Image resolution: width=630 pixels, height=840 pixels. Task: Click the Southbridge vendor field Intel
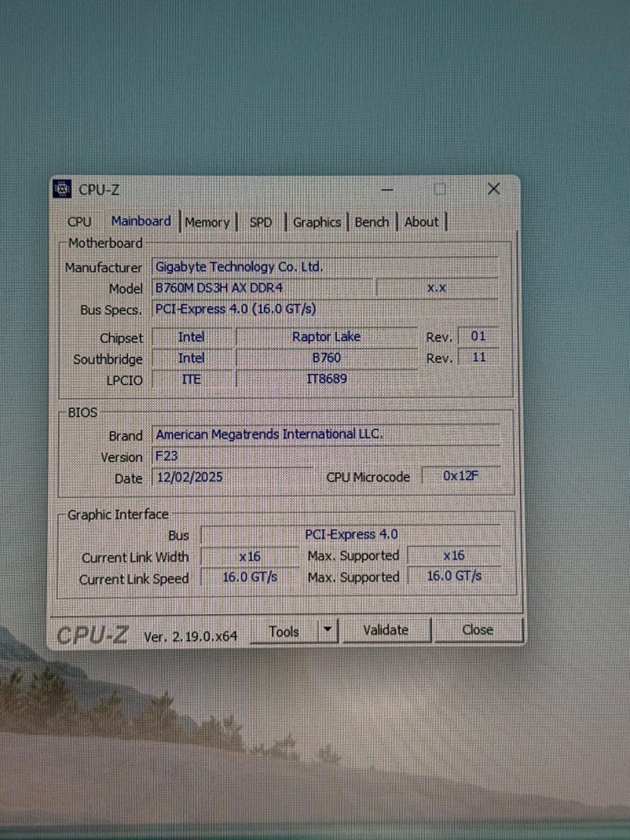pos(192,358)
